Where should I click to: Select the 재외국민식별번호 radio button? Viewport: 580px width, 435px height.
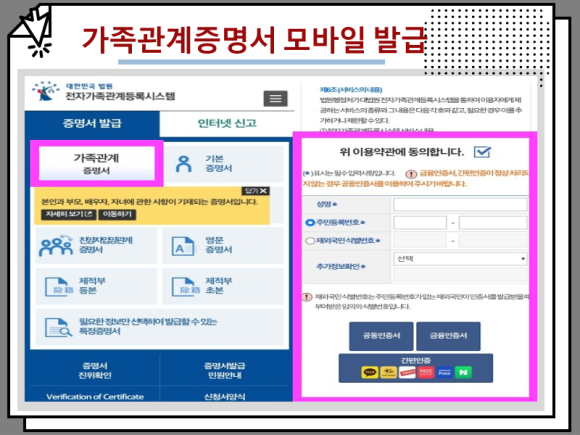pos(310,241)
